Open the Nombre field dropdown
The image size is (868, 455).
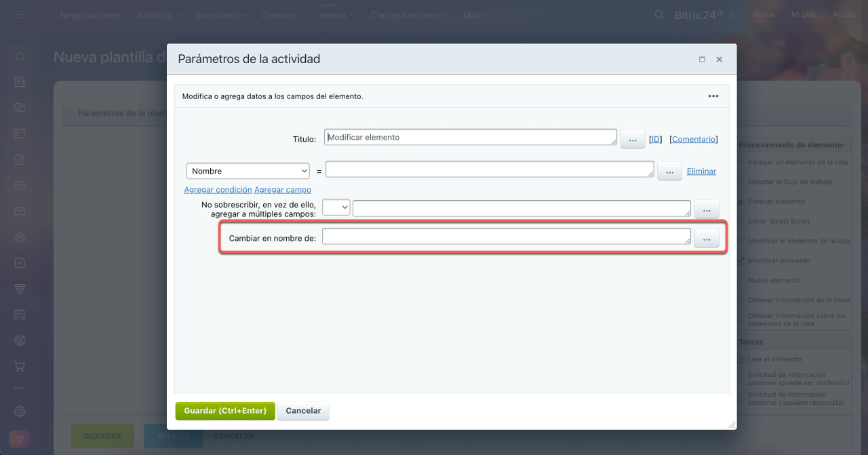pyautogui.click(x=248, y=171)
